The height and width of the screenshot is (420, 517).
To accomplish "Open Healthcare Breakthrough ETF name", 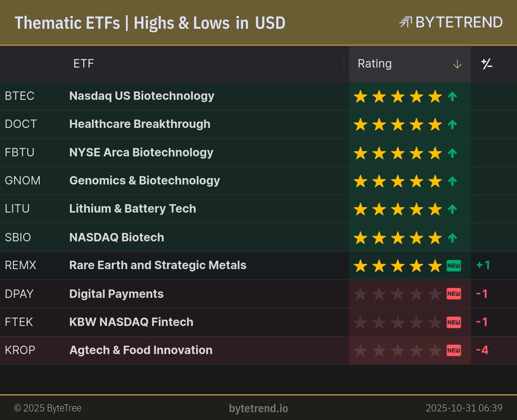I will pos(140,124).
